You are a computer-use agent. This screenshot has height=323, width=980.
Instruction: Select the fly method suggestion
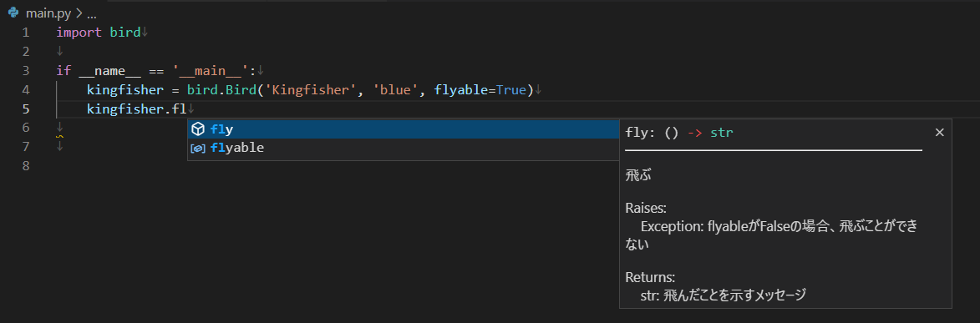(404, 129)
